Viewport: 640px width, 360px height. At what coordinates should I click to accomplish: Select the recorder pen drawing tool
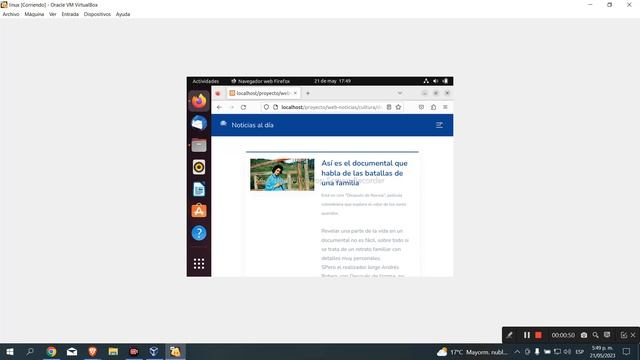[509, 335]
